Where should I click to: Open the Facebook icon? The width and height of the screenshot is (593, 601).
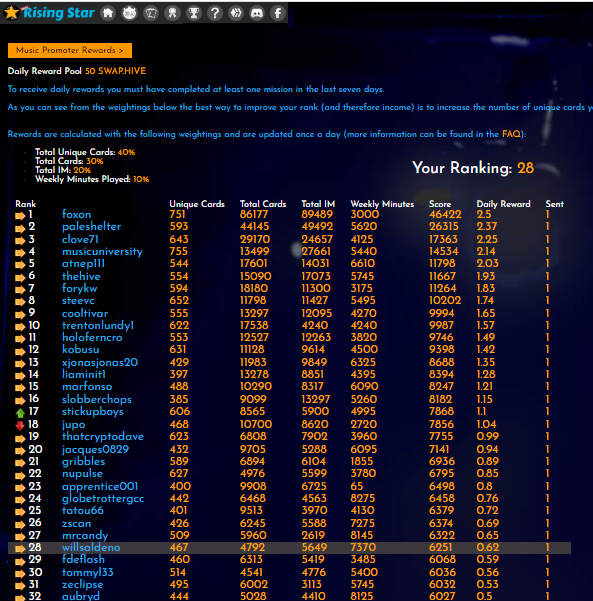[278, 13]
